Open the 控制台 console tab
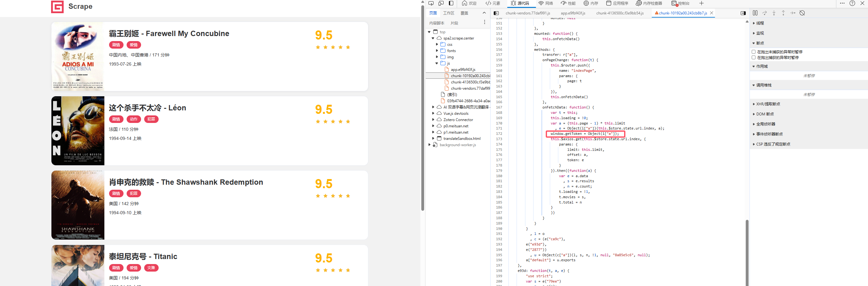 point(680,3)
